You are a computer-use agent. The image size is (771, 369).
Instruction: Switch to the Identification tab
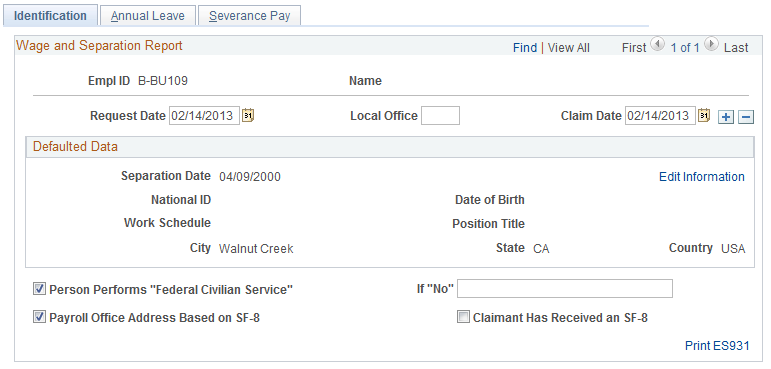click(50, 16)
